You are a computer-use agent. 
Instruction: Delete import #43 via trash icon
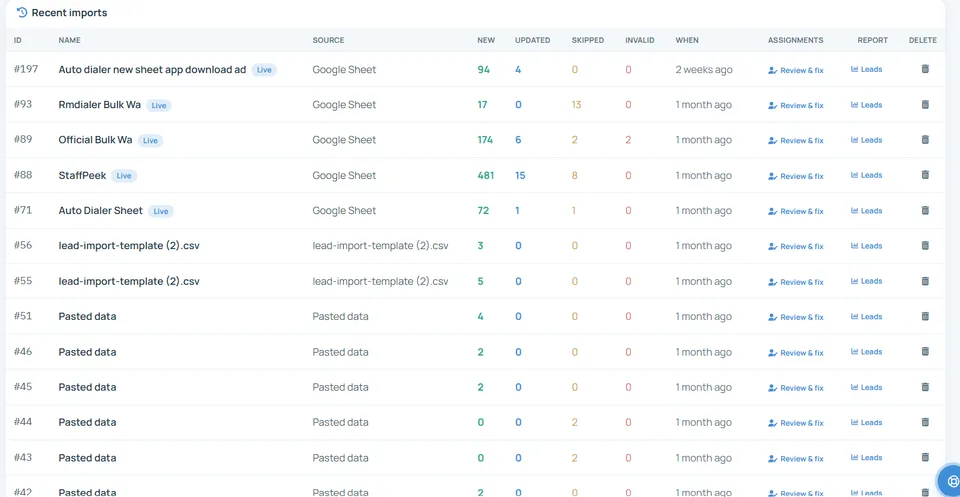coord(925,457)
